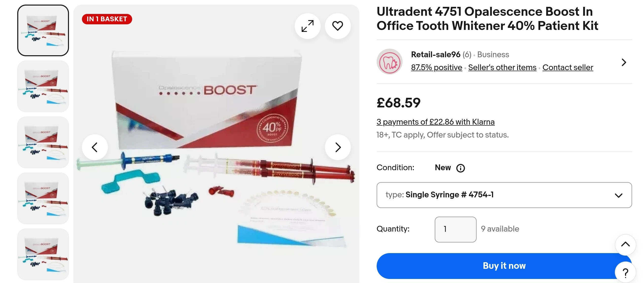Show next product image arrow
The image size is (644, 283).
[x=338, y=147]
